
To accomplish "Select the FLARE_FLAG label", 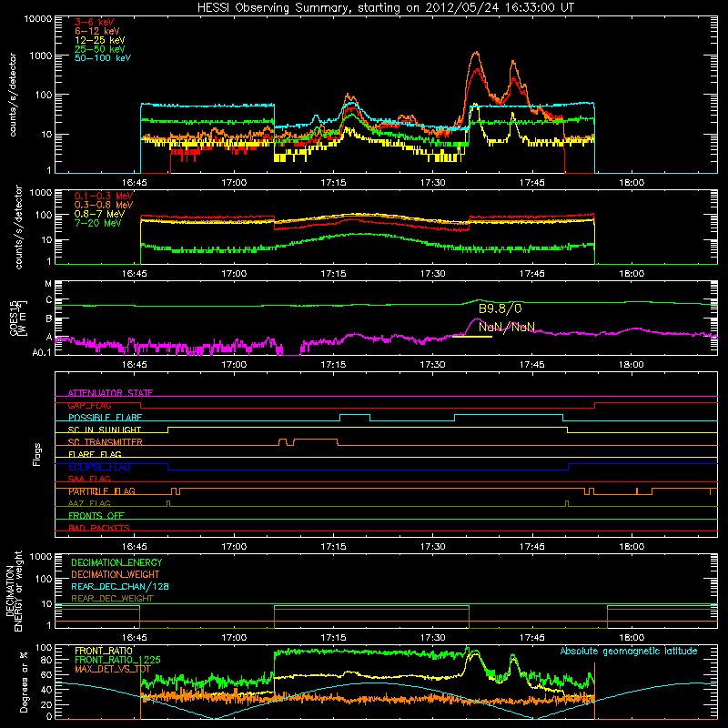I will pos(95,454).
